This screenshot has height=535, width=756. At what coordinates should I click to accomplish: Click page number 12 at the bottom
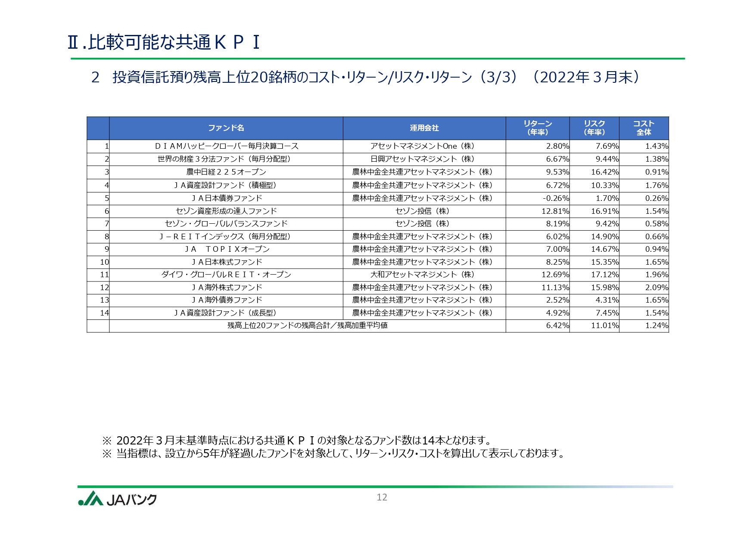[x=382, y=497]
